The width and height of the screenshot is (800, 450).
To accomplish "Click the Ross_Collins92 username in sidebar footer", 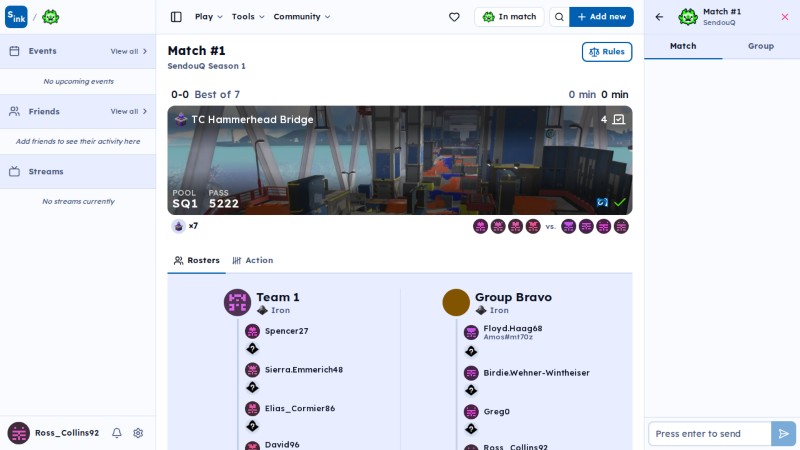I will 67,433.
